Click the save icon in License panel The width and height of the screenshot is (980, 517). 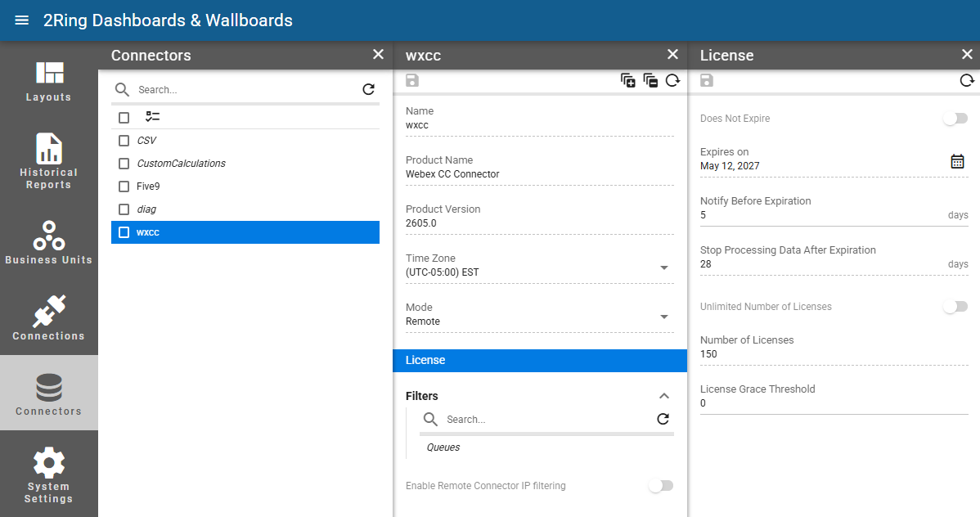click(707, 80)
